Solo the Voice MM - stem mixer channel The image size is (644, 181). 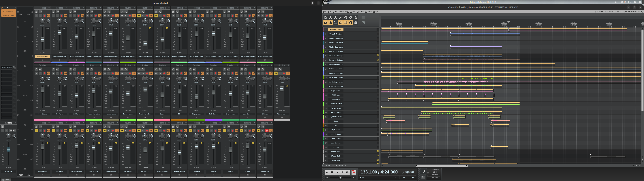(x=58, y=16)
